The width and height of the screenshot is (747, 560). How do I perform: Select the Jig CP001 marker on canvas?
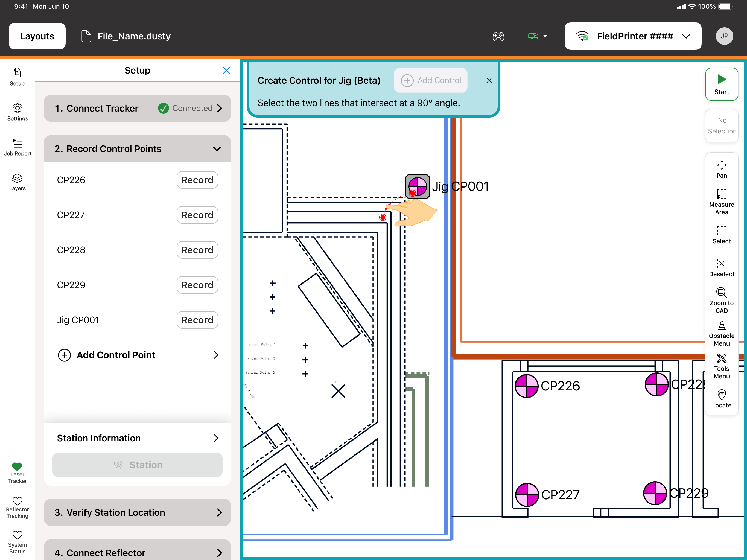click(x=418, y=186)
